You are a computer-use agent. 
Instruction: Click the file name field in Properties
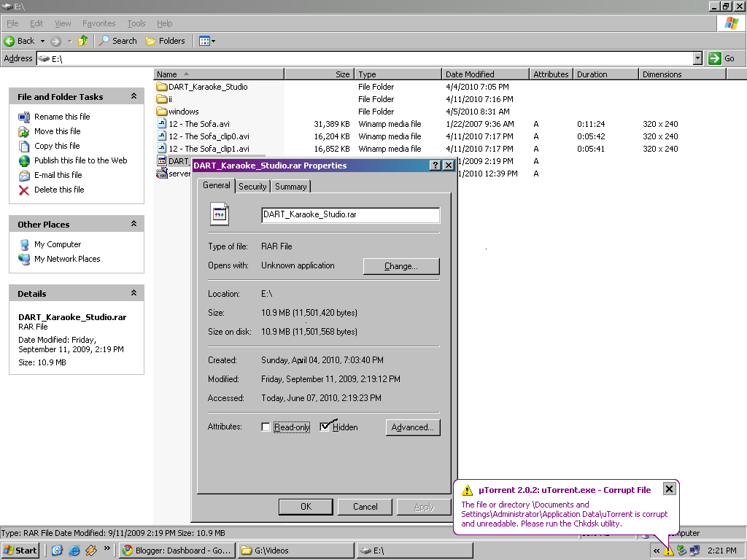[351, 215]
